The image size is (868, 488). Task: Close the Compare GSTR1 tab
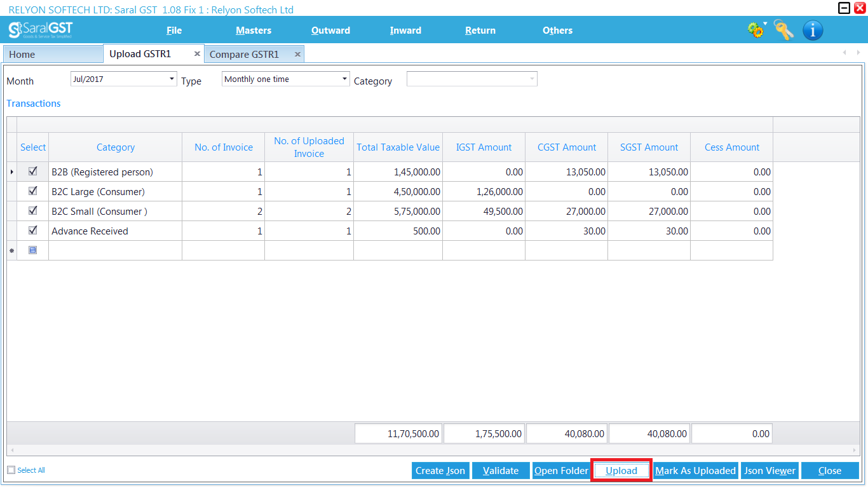point(297,54)
